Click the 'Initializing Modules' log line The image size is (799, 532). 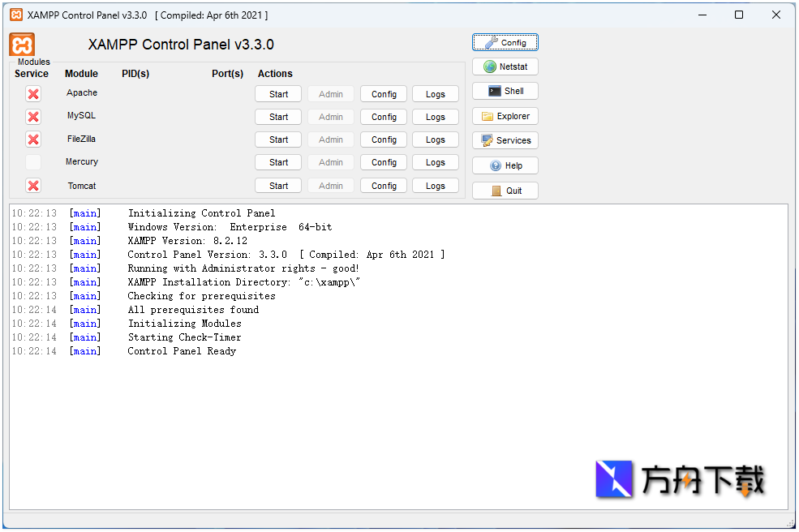184,323
